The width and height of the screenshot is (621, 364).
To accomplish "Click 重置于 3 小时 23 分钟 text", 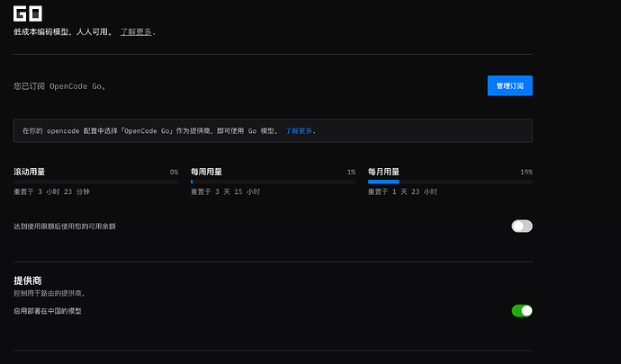I will [x=51, y=191].
